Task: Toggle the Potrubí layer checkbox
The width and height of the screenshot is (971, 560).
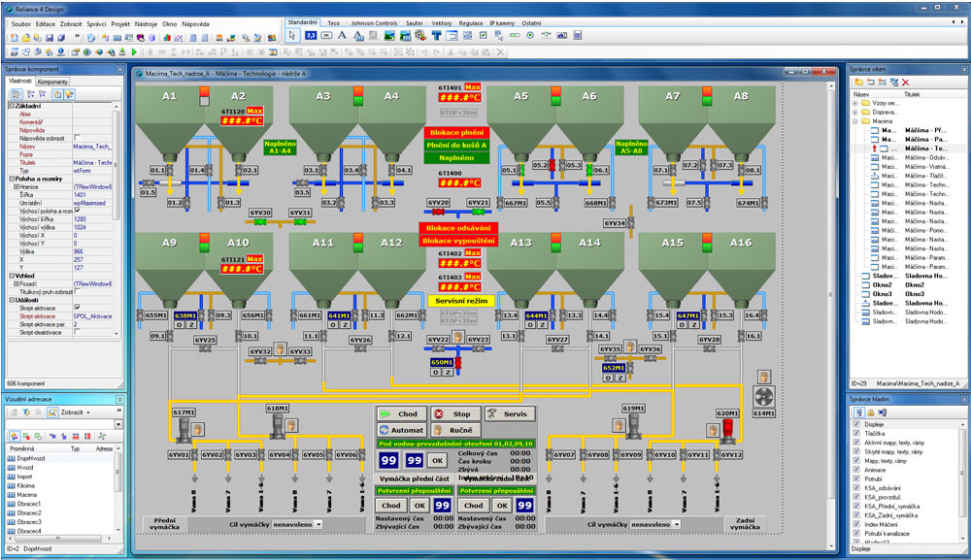Action: pos(856,478)
